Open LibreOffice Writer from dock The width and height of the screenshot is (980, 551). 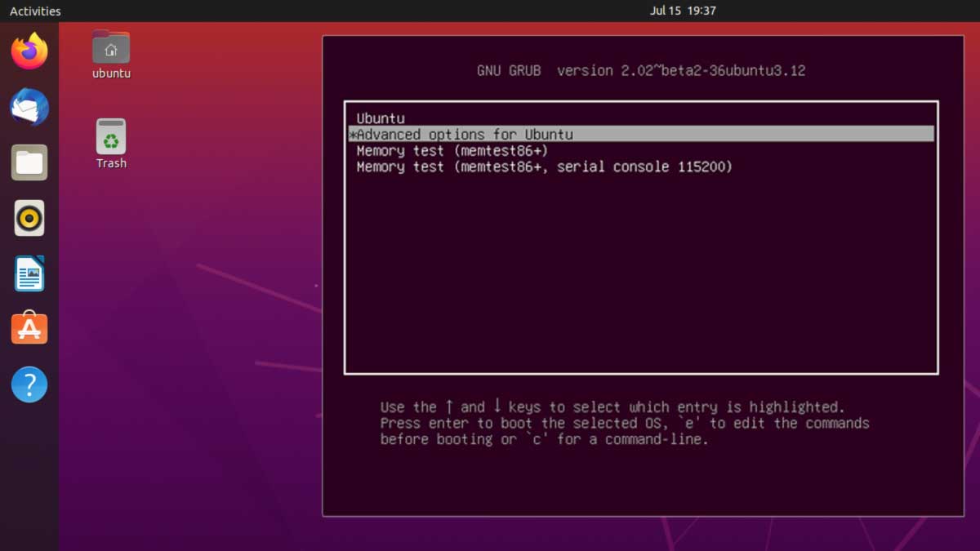click(x=29, y=273)
